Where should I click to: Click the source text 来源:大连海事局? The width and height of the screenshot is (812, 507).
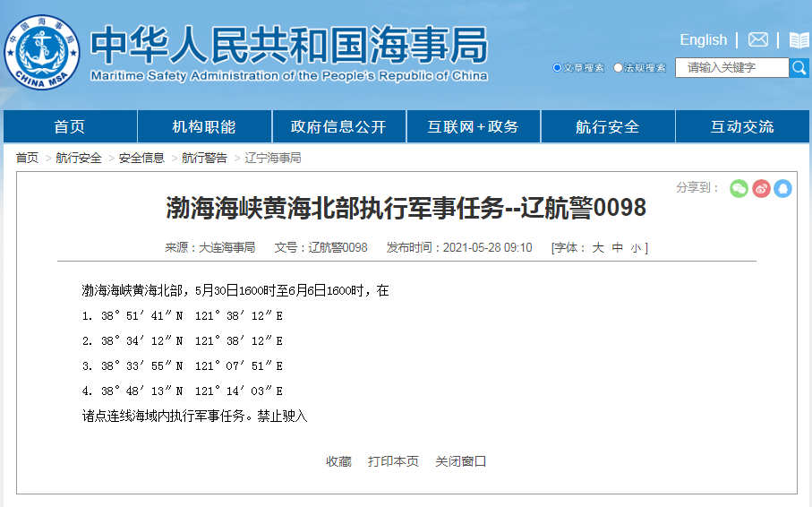[x=209, y=248]
